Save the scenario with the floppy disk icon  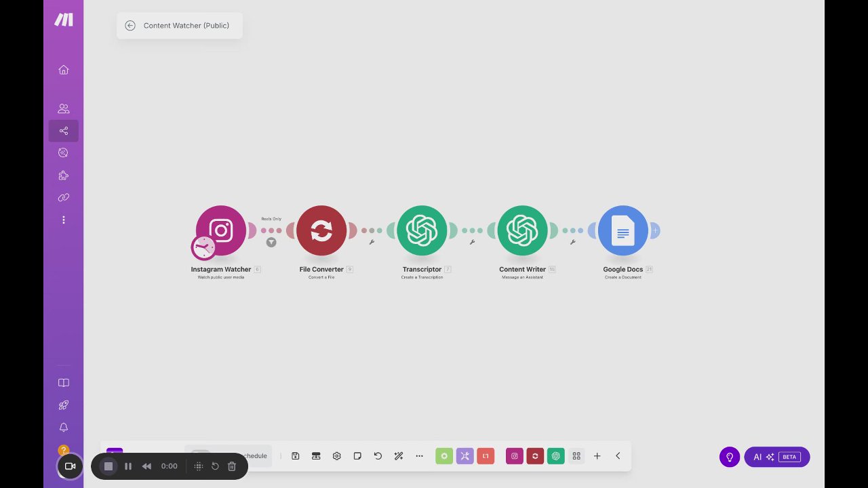coord(296,456)
